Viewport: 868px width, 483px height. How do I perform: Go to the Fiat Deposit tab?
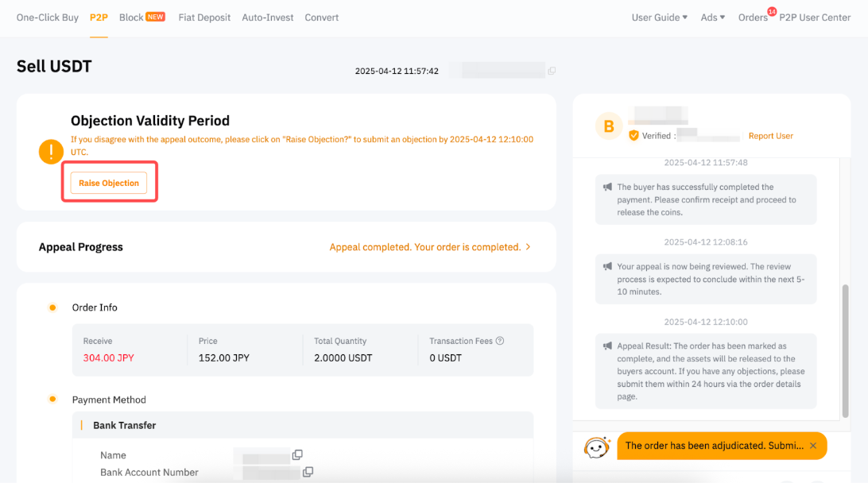204,17
